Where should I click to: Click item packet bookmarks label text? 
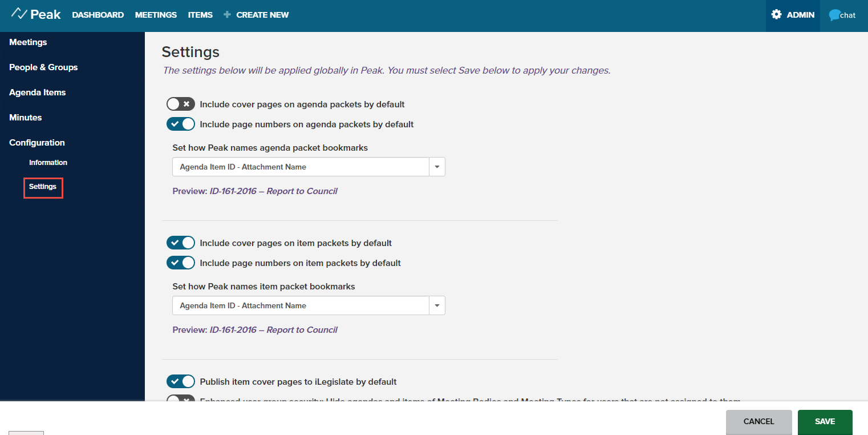pyautogui.click(x=264, y=287)
